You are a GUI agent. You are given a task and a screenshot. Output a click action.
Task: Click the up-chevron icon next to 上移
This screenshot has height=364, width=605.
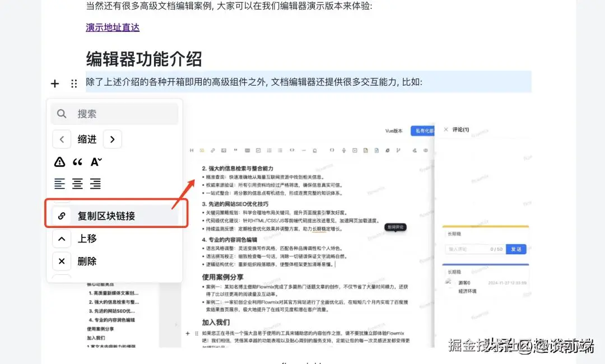(x=62, y=239)
